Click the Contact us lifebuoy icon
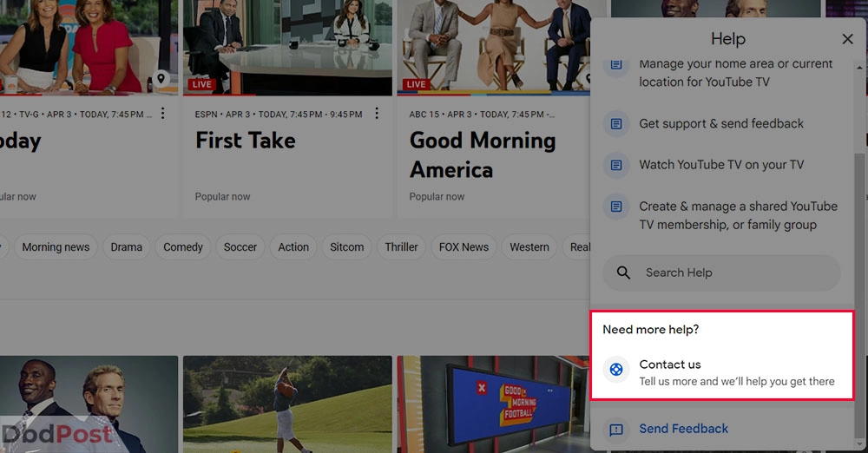Image resolution: width=868 pixels, height=453 pixels. 616,370
